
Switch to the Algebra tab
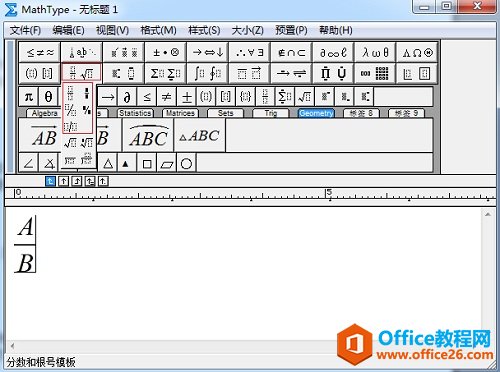click(44, 113)
